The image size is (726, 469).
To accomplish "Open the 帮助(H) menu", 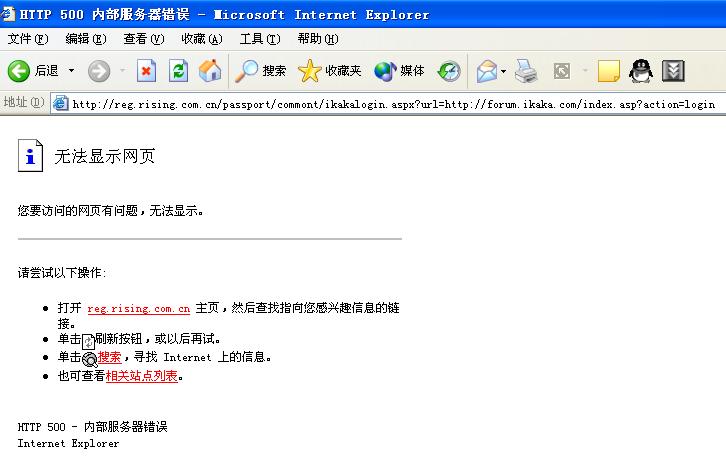I will tap(318, 39).
